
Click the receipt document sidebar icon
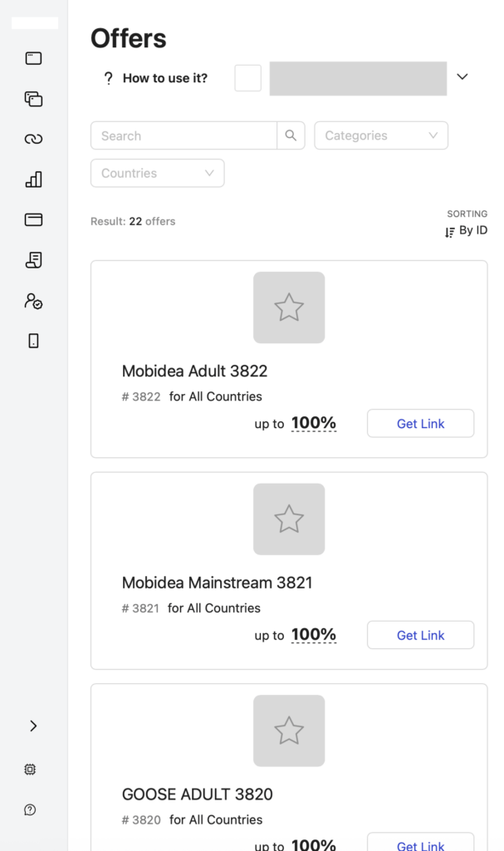33,260
